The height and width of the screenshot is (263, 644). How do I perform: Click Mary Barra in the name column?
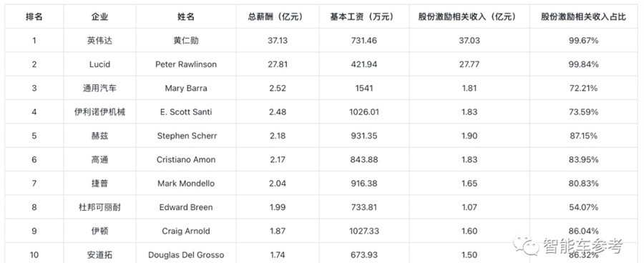coord(186,88)
